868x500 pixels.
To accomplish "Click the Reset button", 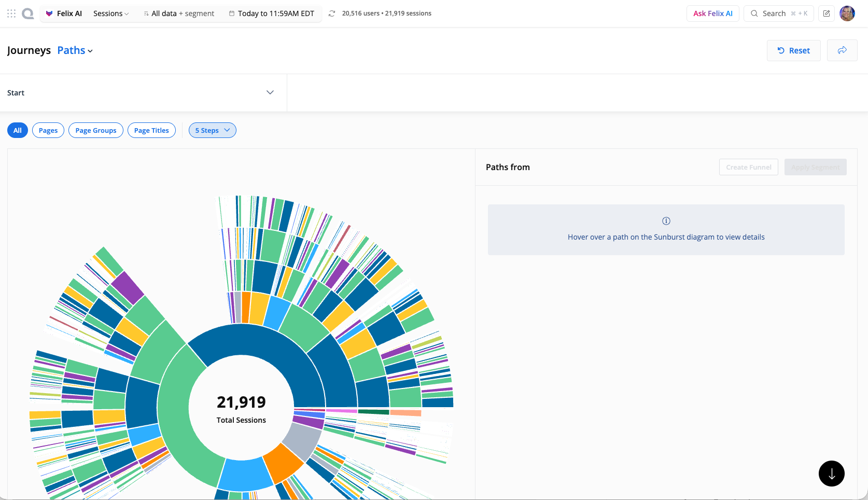I will pyautogui.click(x=793, y=50).
